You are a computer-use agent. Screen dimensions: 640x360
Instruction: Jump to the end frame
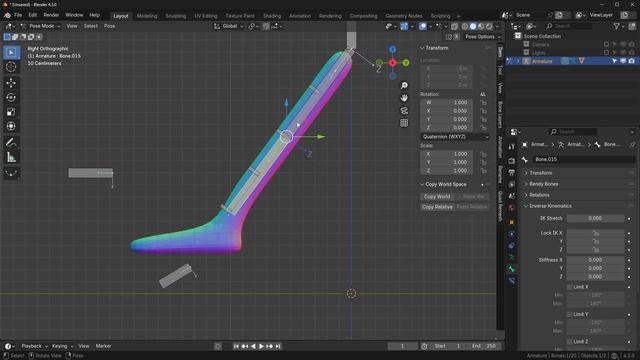pyautogui.click(x=278, y=346)
